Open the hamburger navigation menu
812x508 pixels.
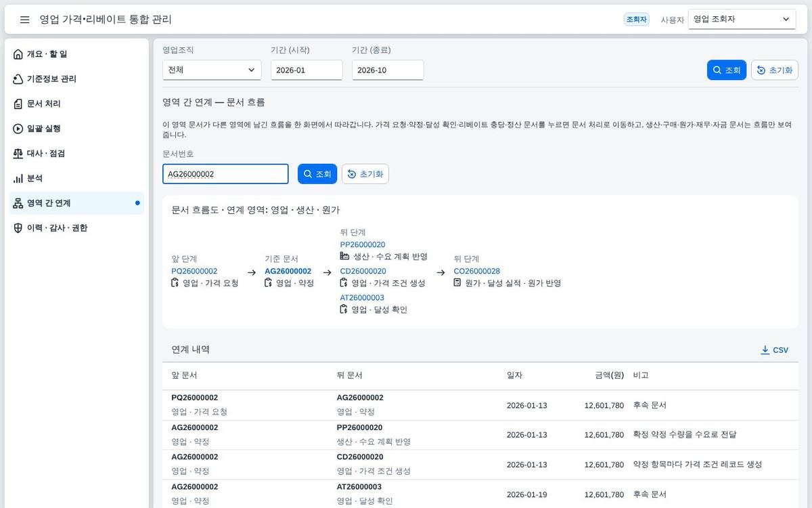pyautogui.click(x=24, y=20)
